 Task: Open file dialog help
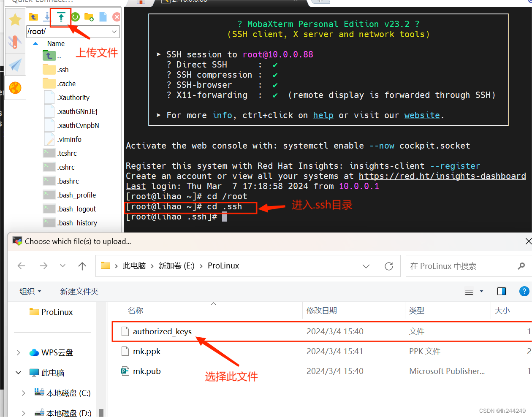click(524, 291)
